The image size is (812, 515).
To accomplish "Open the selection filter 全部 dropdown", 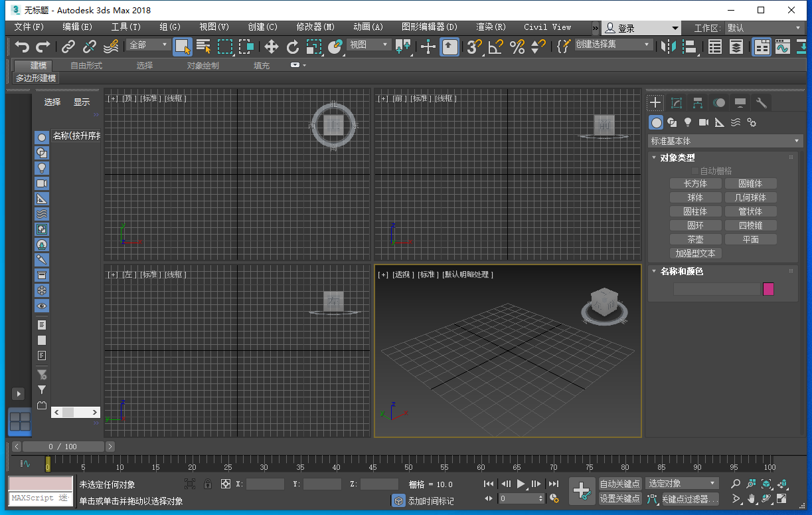I will [147, 44].
